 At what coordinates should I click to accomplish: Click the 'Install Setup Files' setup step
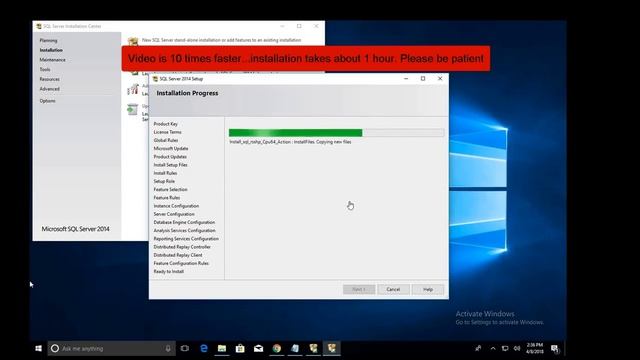(170, 164)
